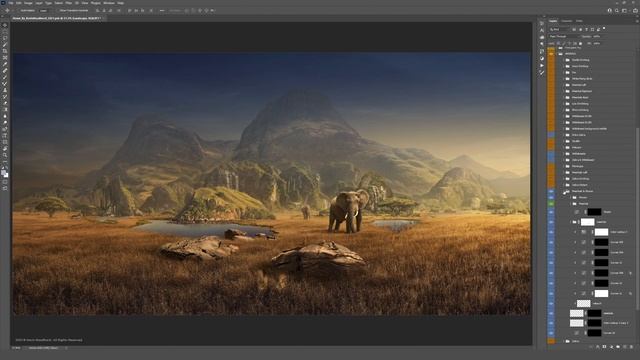
Task: Open the Actions panel play icon
Action: pyautogui.click(x=542, y=65)
